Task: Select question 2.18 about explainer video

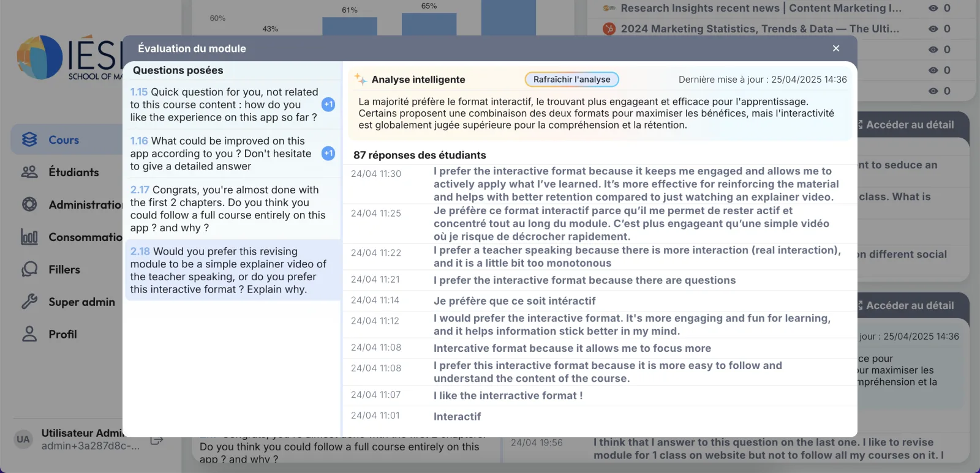Action: tap(232, 270)
